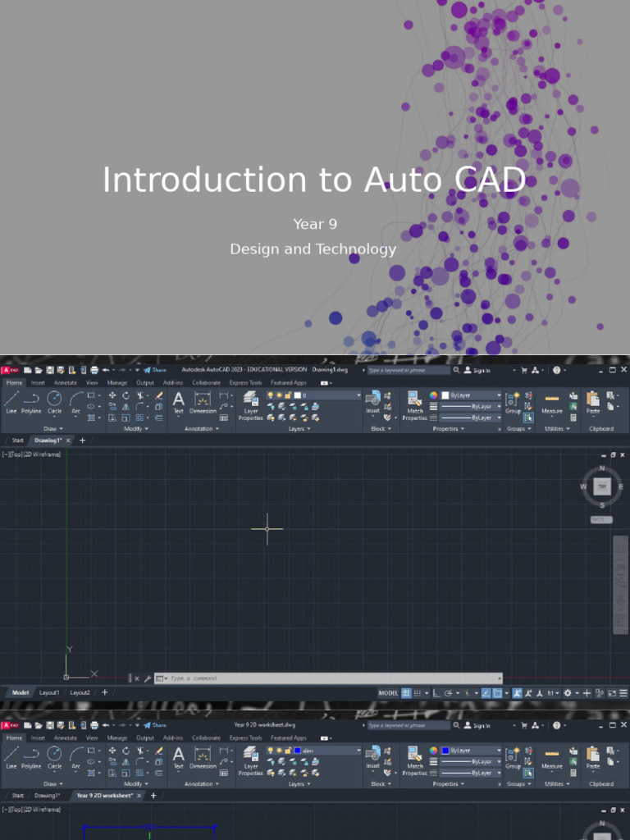
Task: Click the Circle tool in Year 9 worksheet window
Action: [55, 757]
